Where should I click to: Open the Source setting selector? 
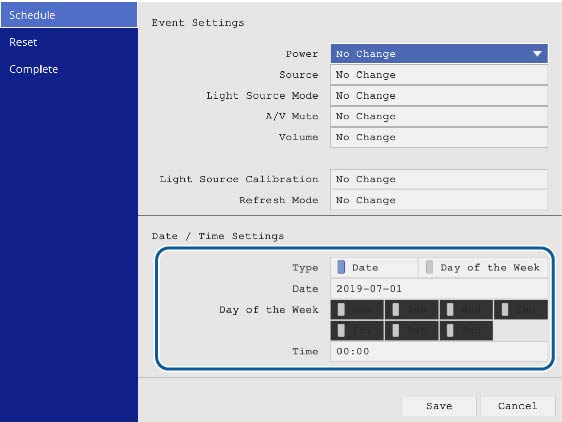tap(439, 75)
